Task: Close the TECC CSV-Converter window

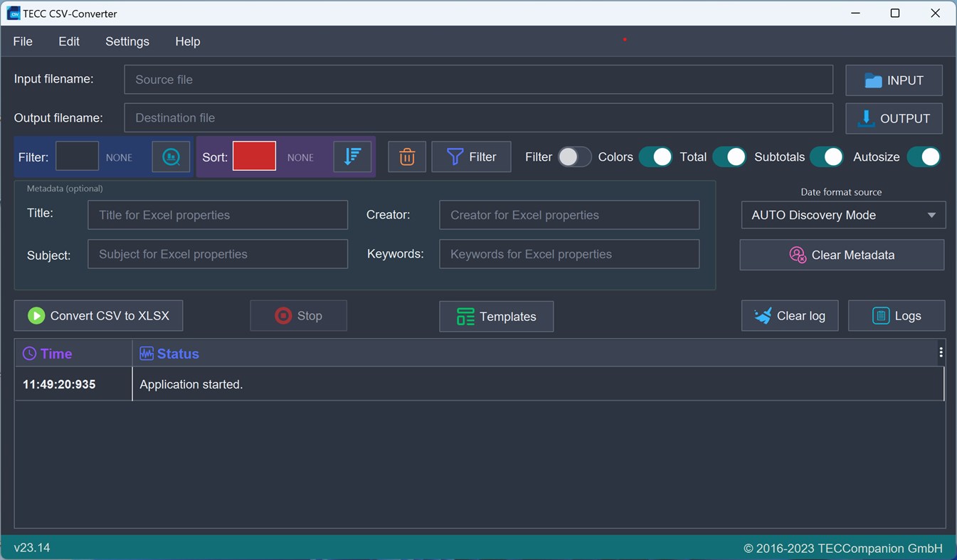Action: click(x=936, y=14)
